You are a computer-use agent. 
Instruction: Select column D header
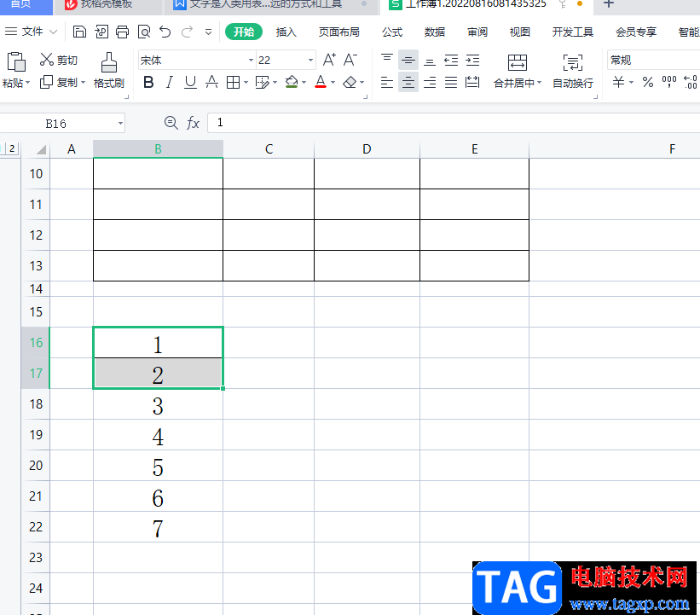click(x=367, y=149)
